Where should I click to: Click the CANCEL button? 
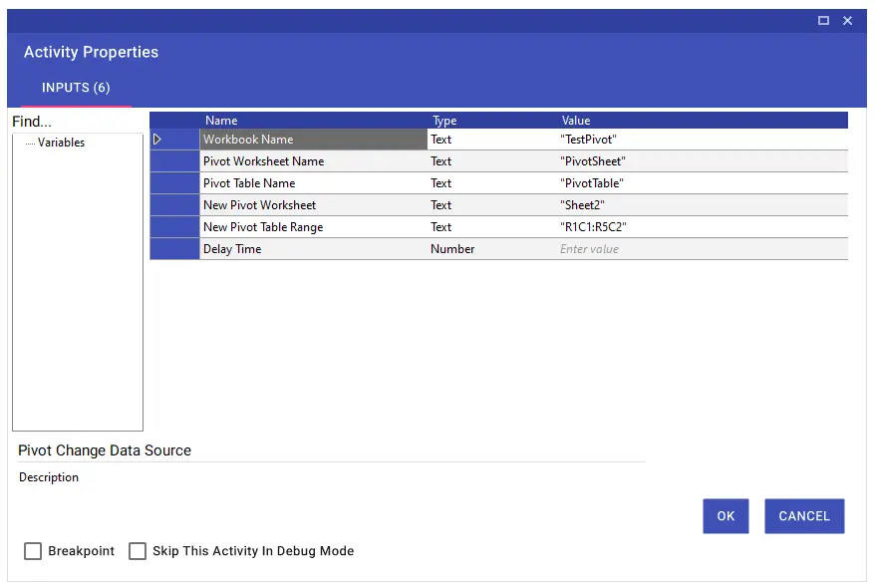tap(804, 516)
